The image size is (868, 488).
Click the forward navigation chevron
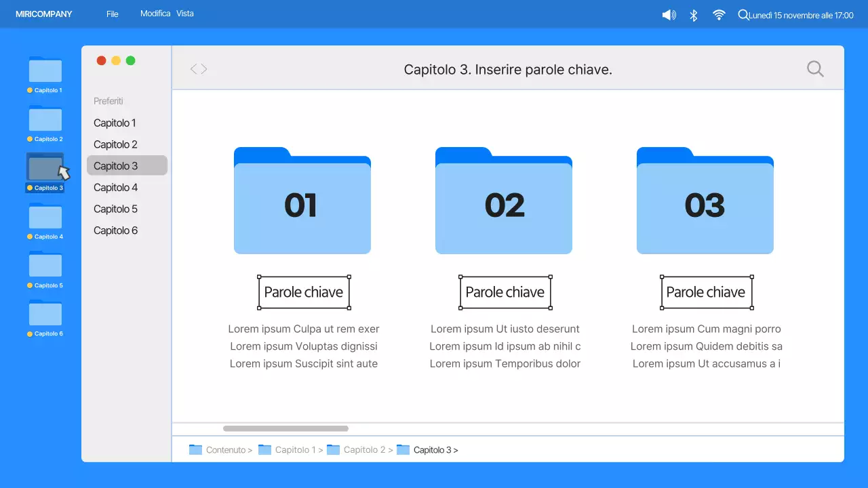click(202, 68)
